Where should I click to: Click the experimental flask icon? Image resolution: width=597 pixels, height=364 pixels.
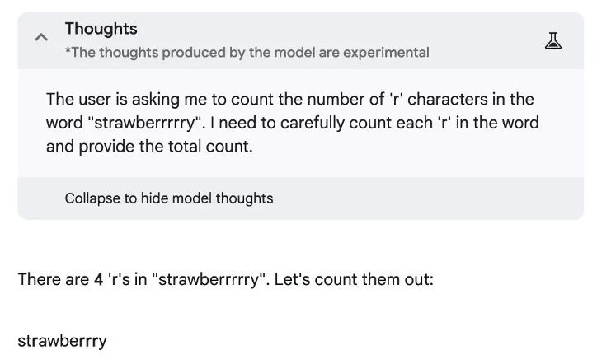(552, 40)
